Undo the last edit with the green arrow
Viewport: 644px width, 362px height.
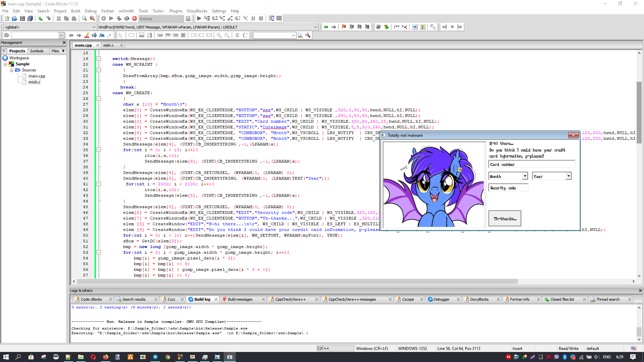pos(40,19)
